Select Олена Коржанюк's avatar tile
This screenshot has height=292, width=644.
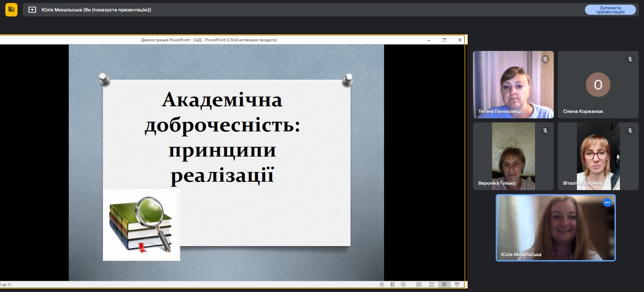click(x=598, y=85)
